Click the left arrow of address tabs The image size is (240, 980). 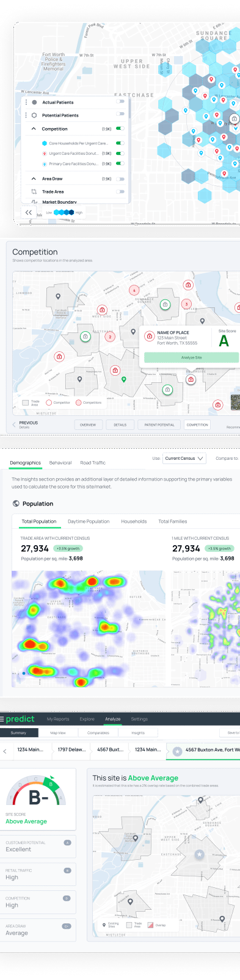pos(5,751)
